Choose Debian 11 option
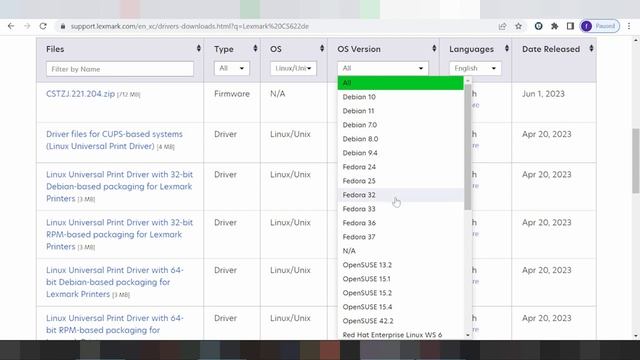The image size is (640, 360). [400, 111]
